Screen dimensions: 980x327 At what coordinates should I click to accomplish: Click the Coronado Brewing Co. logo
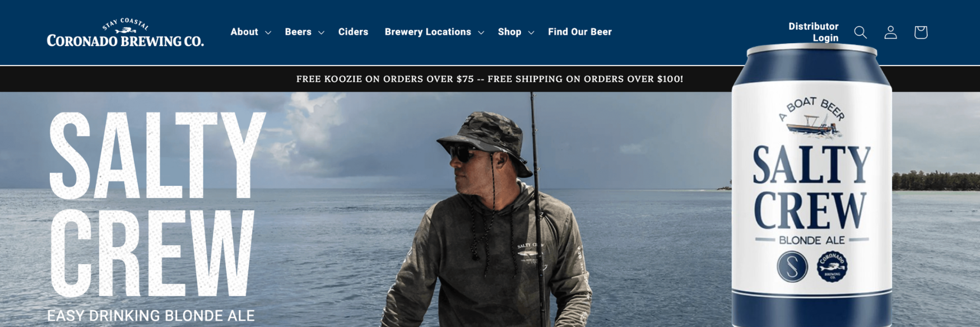125,32
